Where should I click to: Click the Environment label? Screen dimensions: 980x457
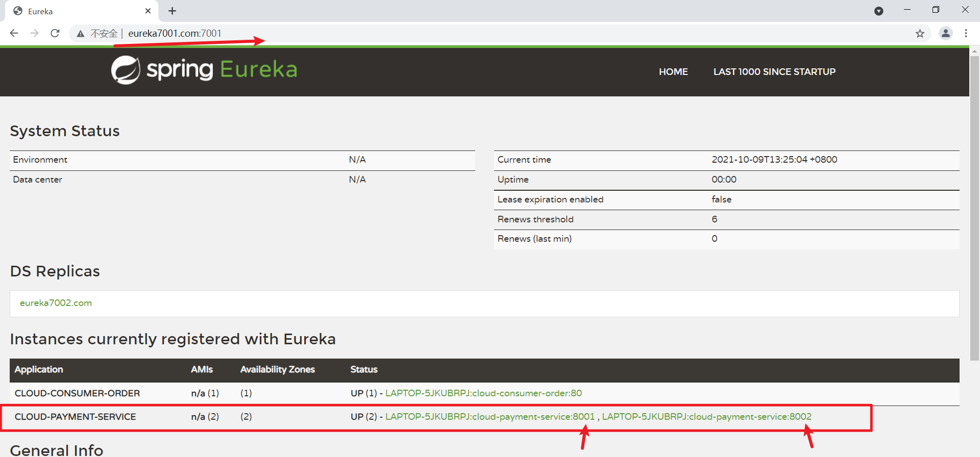[x=40, y=160]
